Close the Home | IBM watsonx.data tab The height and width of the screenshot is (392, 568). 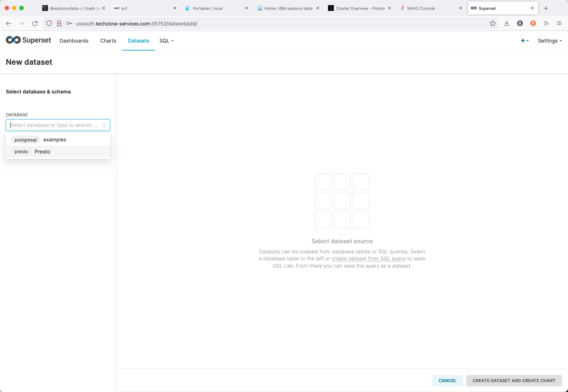(318, 8)
